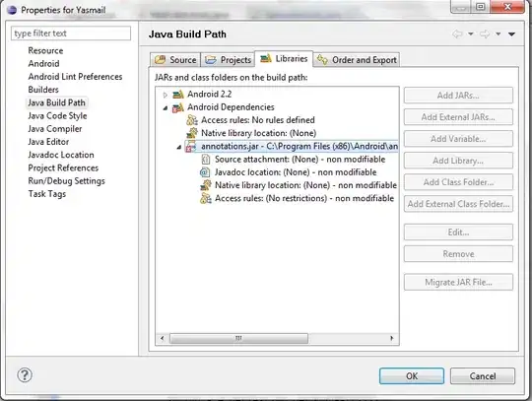Click the Javadoc location icon
Screen dimensions: 532x401
click(205, 172)
